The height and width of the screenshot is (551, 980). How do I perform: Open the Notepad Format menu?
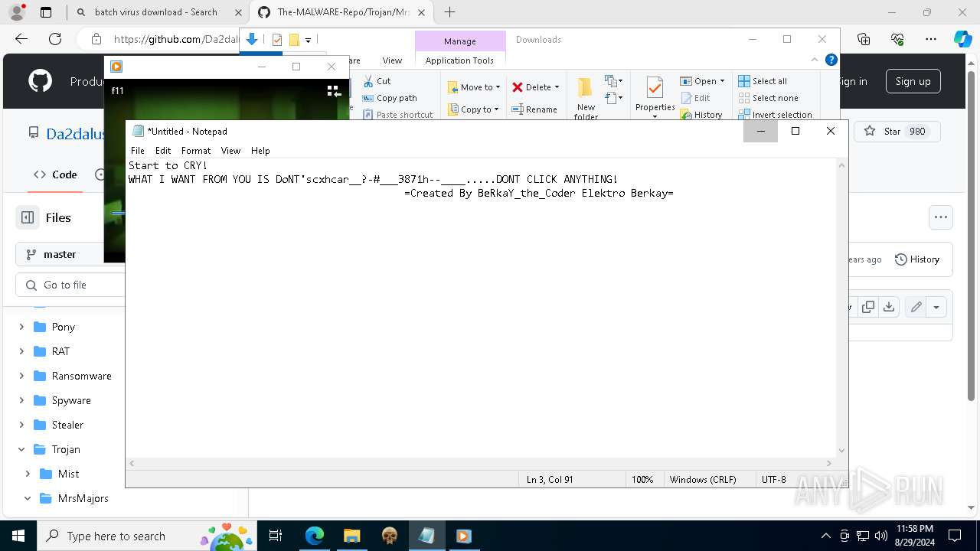click(196, 151)
